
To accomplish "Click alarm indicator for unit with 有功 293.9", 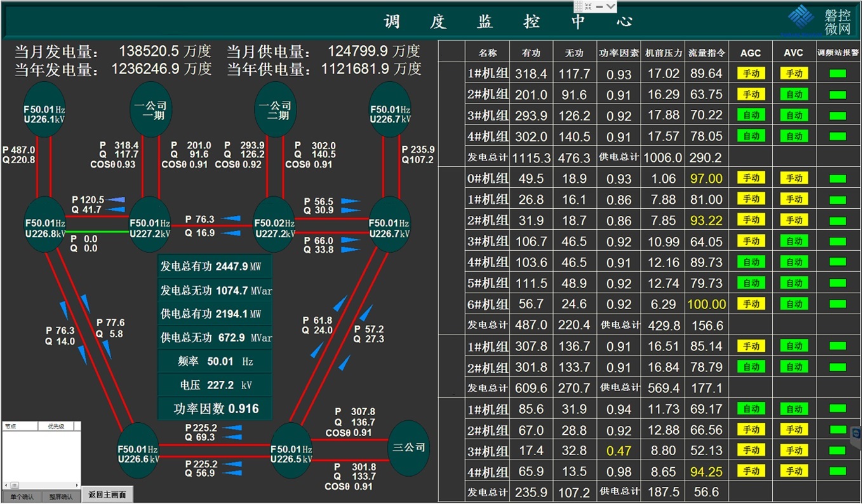I will (838, 116).
